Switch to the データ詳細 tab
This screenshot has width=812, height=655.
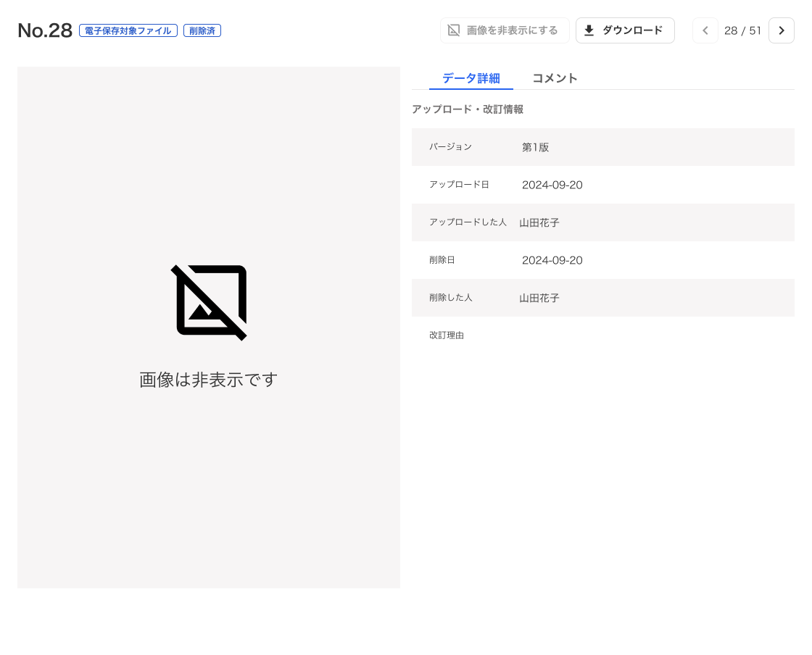pos(471,78)
